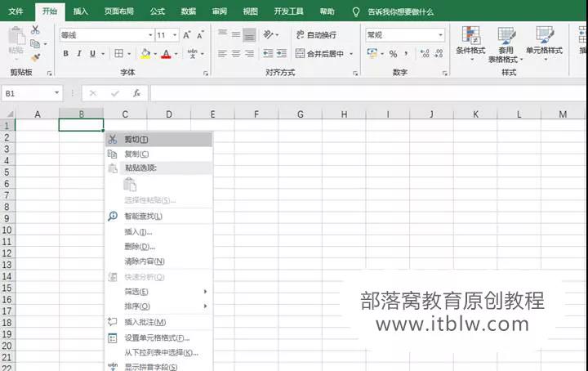Screen dimensions: 588x371
Task: Switch to the 公式 Formulas tab
Action: [x=158, y=11]
